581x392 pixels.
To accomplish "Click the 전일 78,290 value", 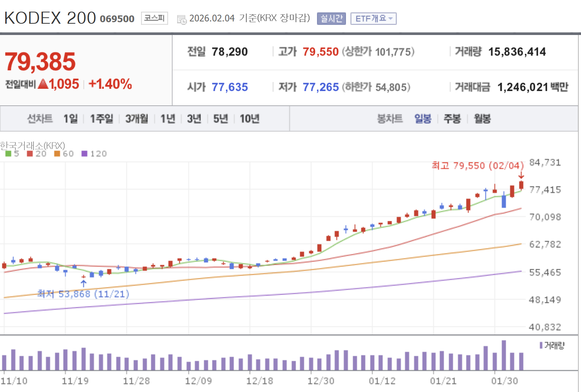I will coord(230,52).
